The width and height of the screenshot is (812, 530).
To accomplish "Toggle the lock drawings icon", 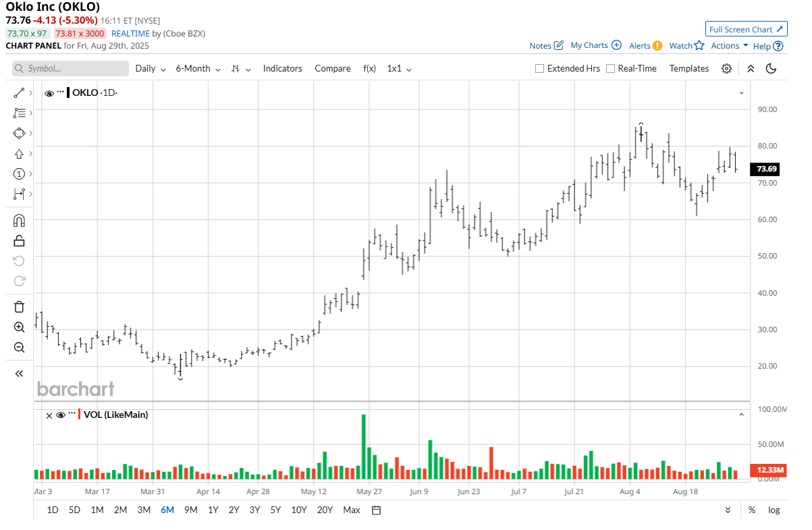I will click(x=19, y=240).
